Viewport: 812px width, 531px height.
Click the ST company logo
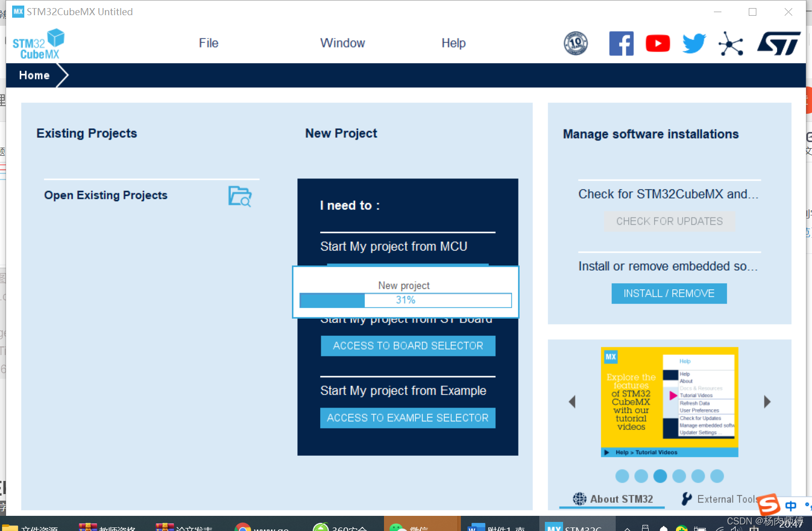coord(779,43)
